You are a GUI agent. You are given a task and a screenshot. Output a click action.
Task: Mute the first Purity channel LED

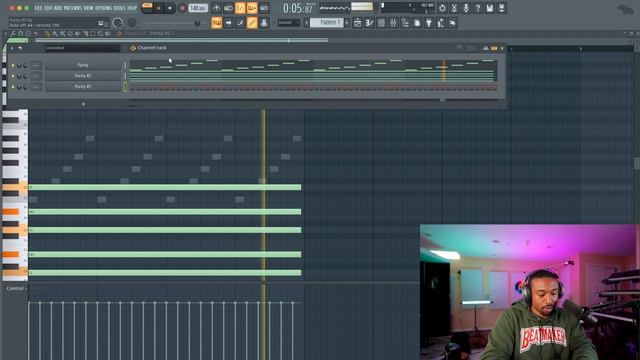coord(13,65)
